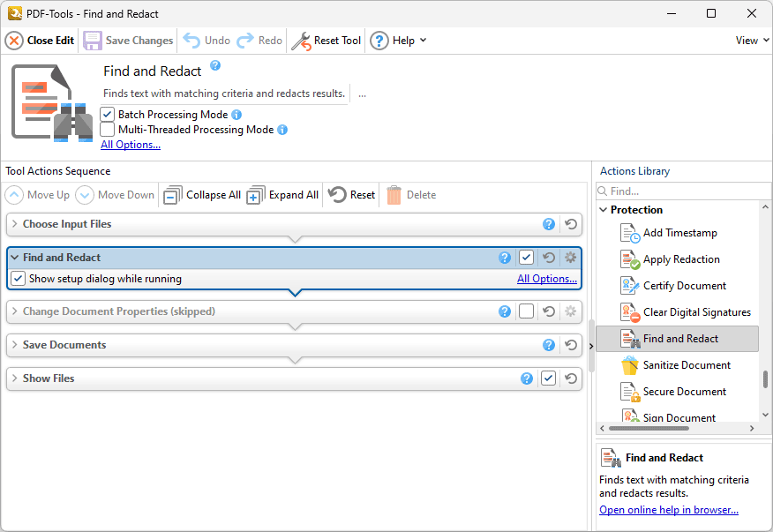Click the ellipsis next to the tool description

(x=362, y=94)
